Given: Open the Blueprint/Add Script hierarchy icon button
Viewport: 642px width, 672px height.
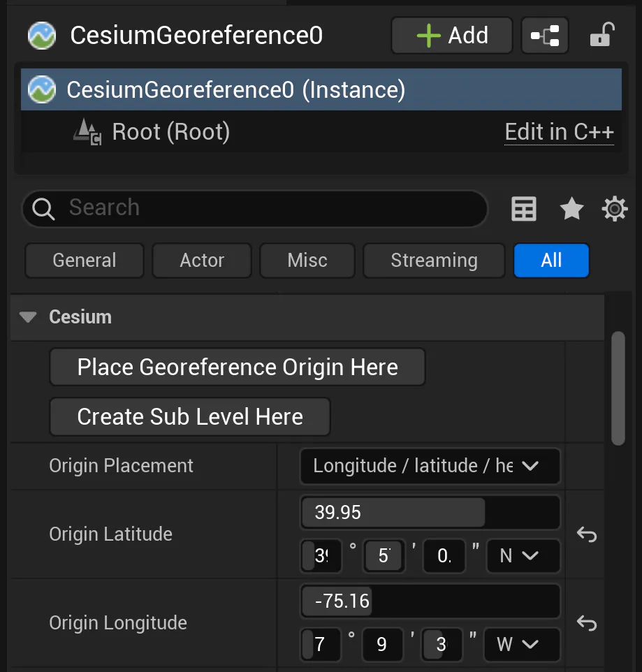Looking at the screenshot, I should (545, 35).
